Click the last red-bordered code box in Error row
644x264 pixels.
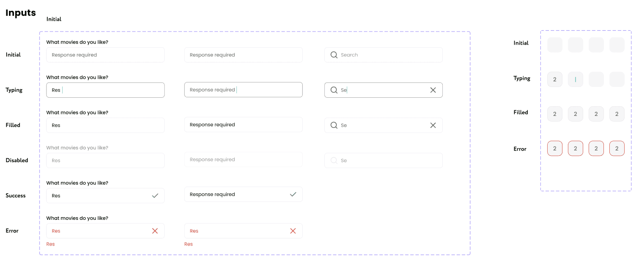[617, 149]
